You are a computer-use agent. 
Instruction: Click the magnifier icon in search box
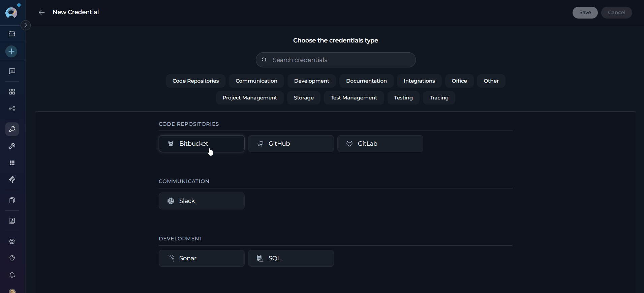(265, 60)
